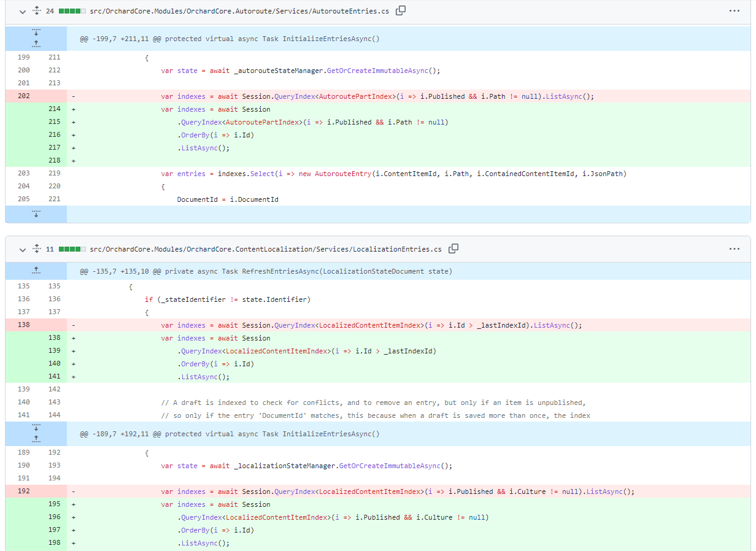
Task: Select added line number 140
Action: (54, 364)
